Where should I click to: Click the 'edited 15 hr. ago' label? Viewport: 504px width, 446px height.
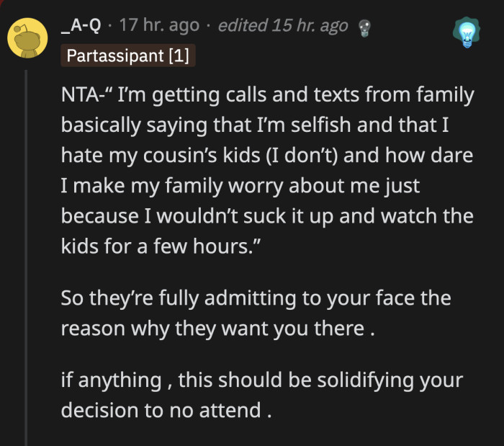coord(283,26)
